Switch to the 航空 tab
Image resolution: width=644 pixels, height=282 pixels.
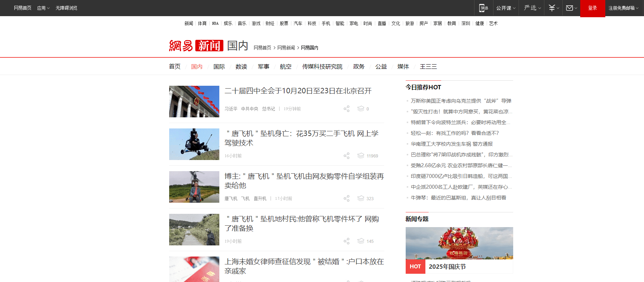[x=286, y=66]
